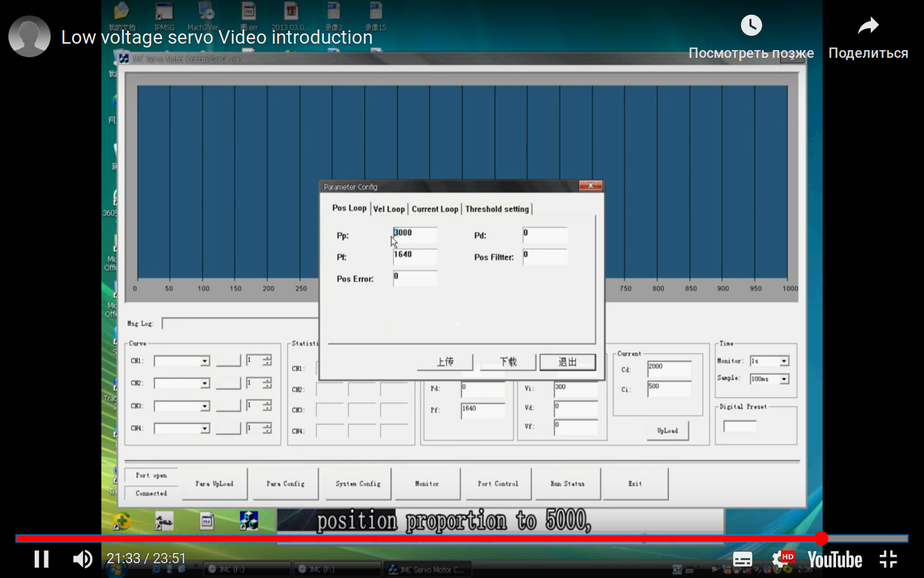The image size is (924, 578).
Task: Click the YouTube logo in the player bar
Action: [x=835, y=559]
